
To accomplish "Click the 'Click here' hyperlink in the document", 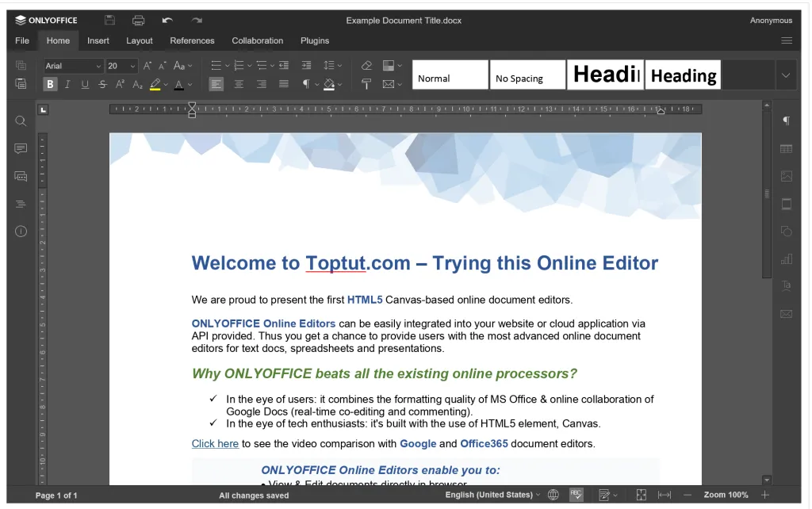I will click(215, 444).
